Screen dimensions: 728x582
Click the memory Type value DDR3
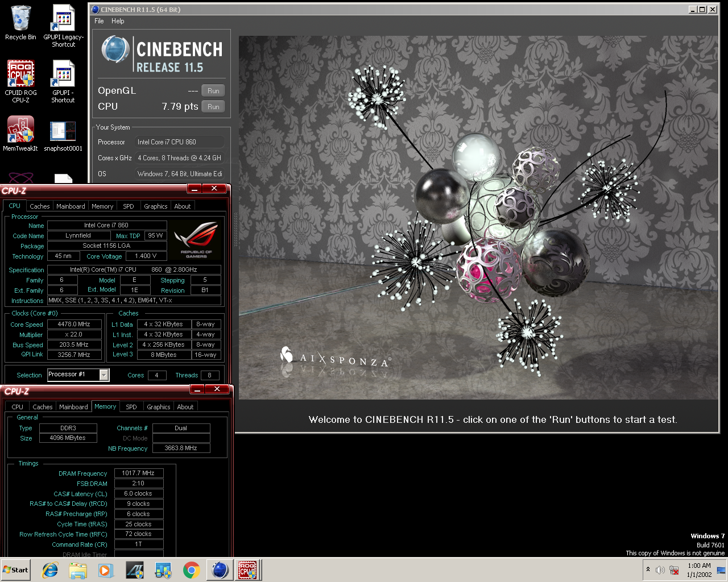(x=68, y=428)
